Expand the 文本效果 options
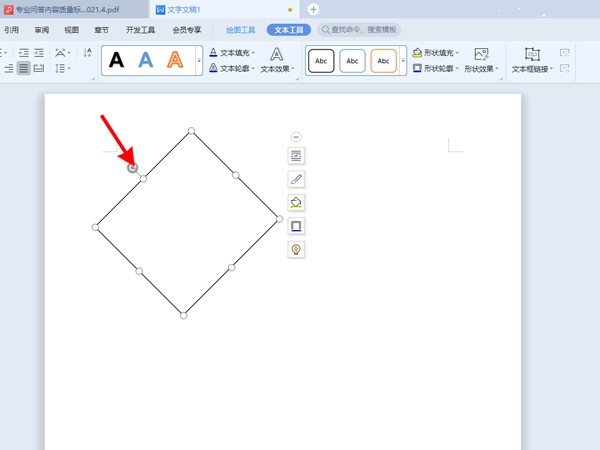 coord(277,60)
